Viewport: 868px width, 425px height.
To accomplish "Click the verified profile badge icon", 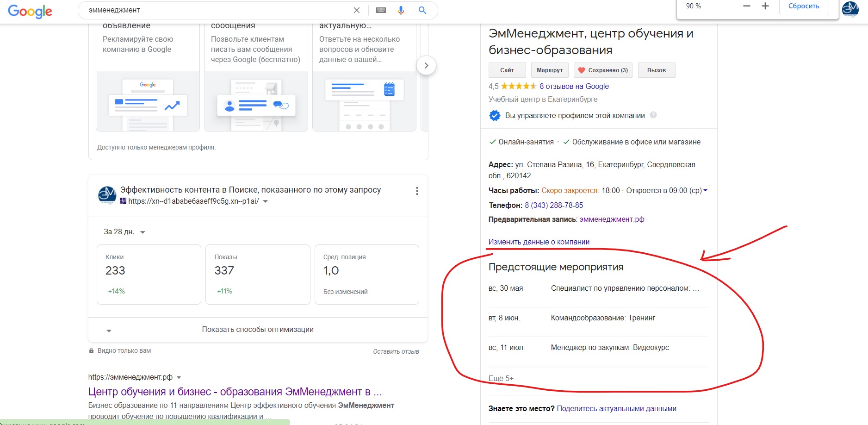I will pos(495,115).
